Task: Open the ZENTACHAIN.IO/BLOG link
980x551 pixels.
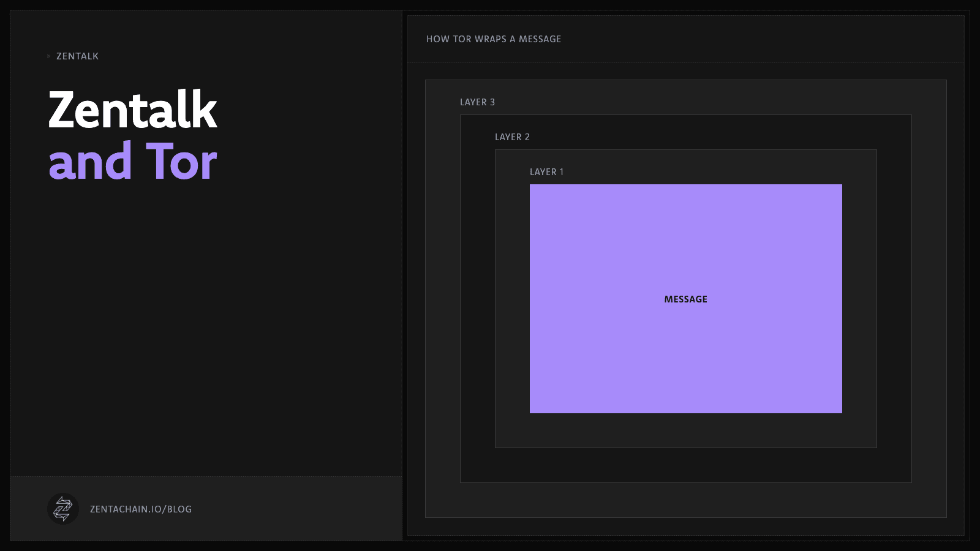Action: pos(141,509)
